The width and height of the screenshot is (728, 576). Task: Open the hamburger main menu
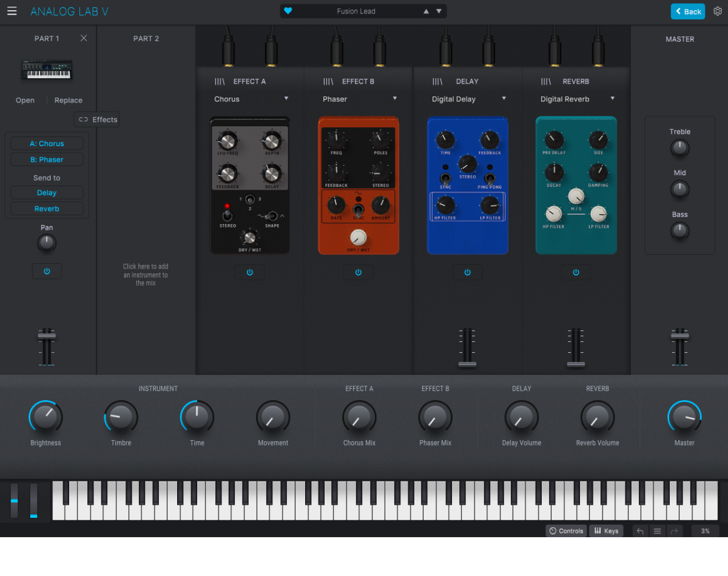(12, 11)
